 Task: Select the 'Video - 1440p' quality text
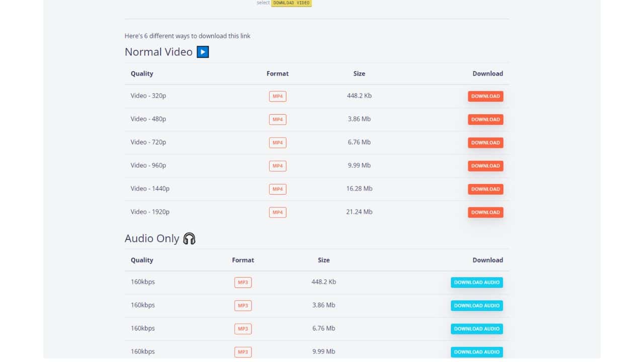(150, 189)
